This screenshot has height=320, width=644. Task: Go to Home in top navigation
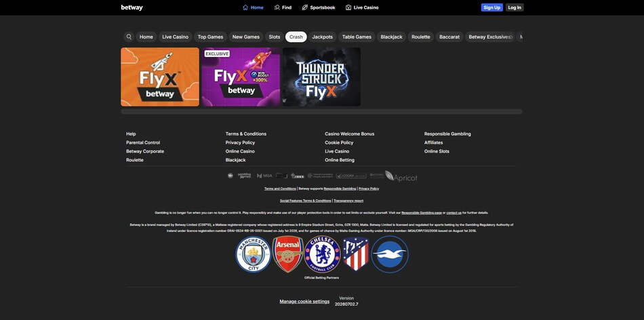tap(253, 7)
